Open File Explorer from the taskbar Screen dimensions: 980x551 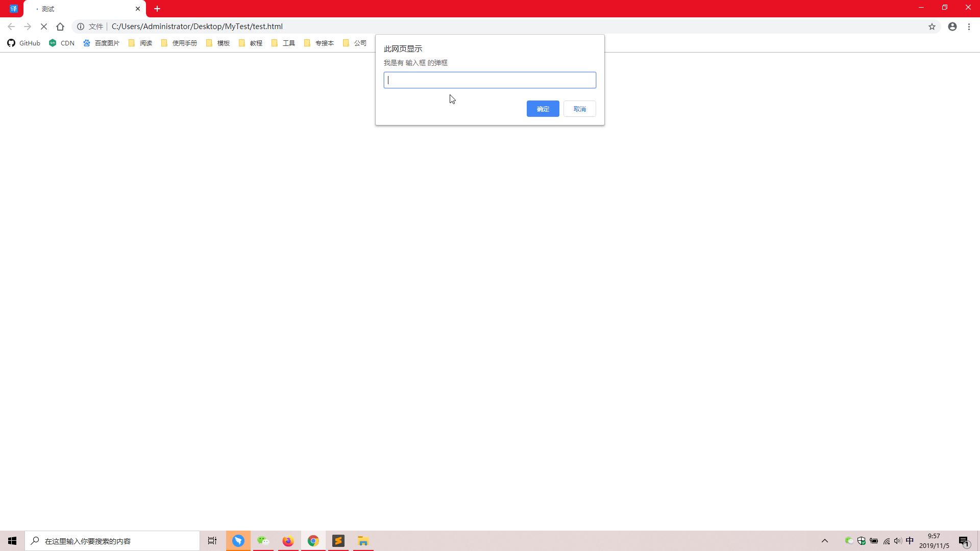[x=363, y=541]
